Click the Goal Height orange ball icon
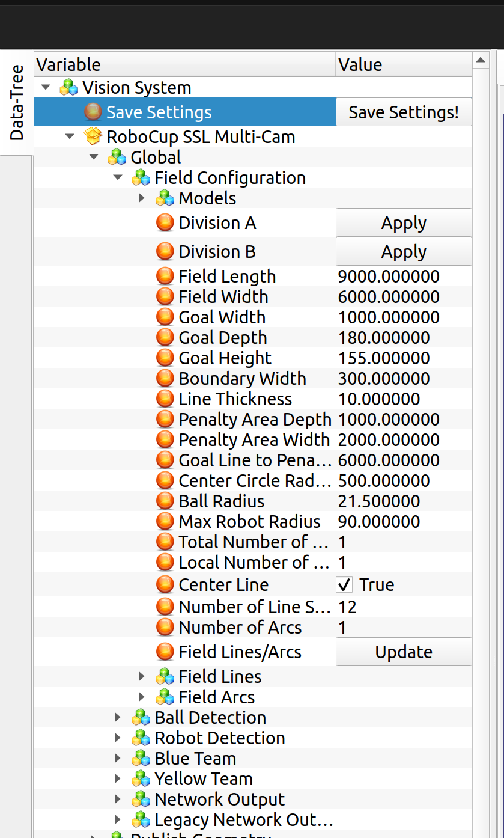The image size is (504, 838). [165, 358]
